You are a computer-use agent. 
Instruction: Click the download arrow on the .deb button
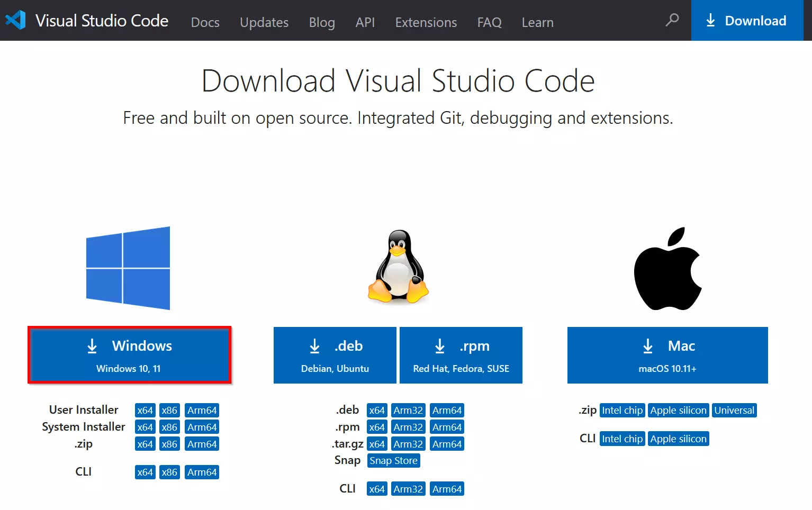(314, 347)
